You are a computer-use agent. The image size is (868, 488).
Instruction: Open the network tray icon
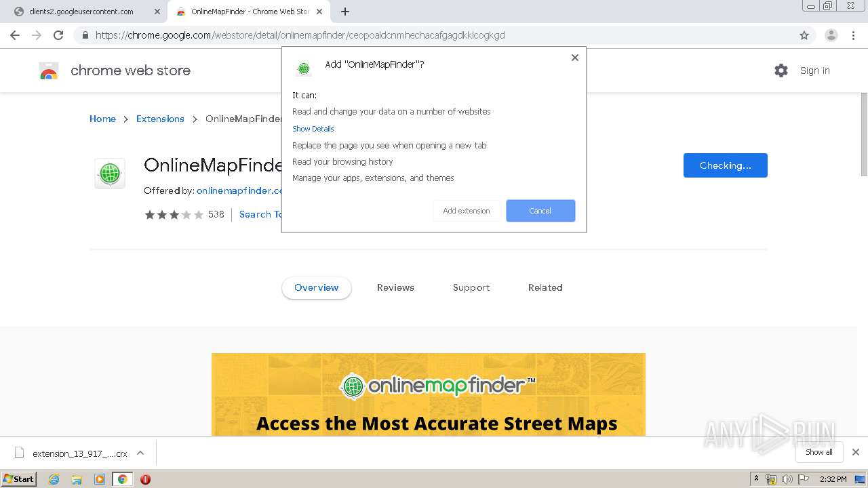(771, 479)
